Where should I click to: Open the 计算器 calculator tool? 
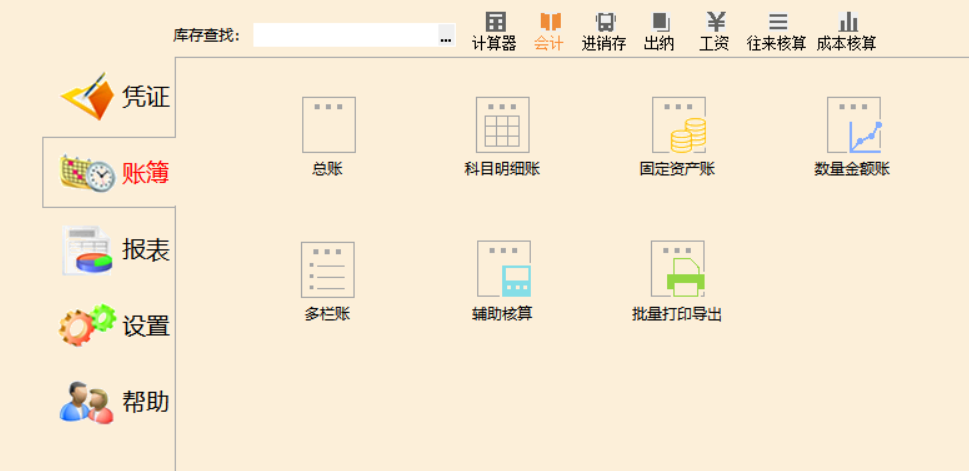494,32
